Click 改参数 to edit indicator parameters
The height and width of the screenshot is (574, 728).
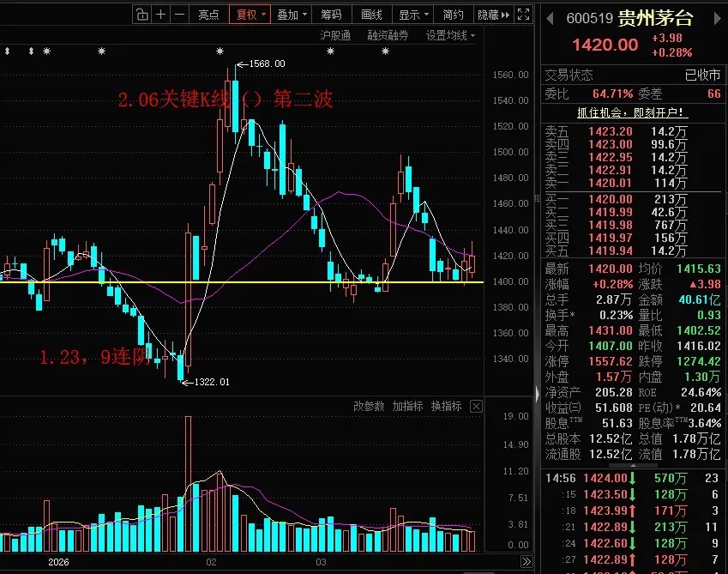[369, 407]
